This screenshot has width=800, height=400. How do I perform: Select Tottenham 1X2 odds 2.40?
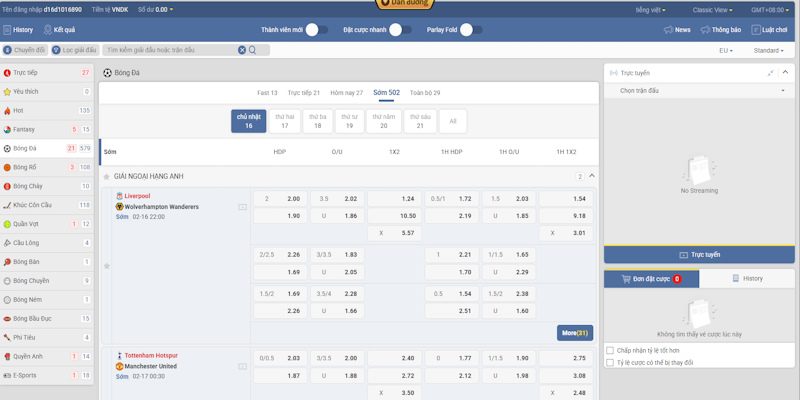click(394, 358)
